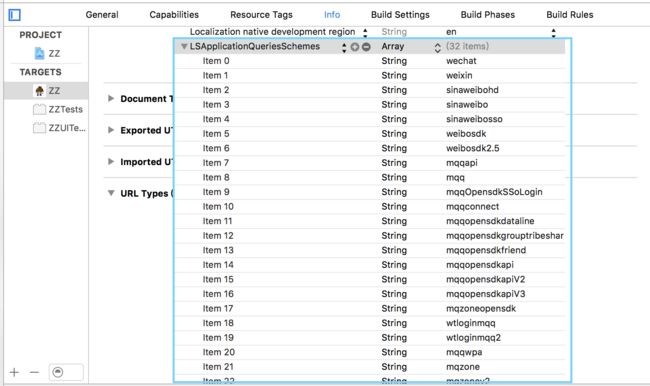Select the Localization native development region key
This screenshot has width=650, height=386.
(x=272, y=32)
